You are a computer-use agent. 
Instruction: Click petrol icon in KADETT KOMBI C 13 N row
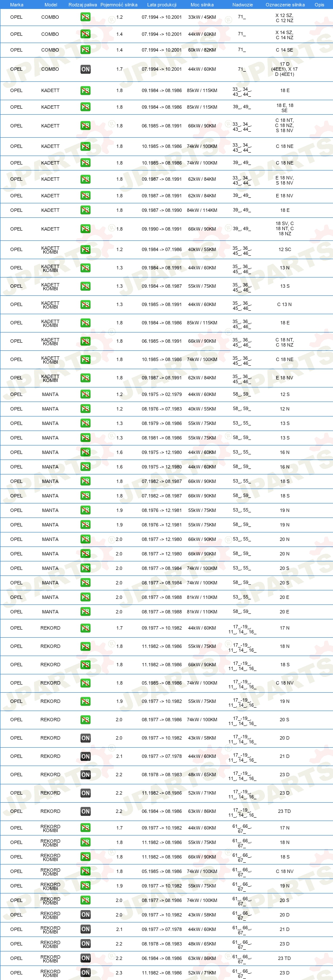point(86,304)
